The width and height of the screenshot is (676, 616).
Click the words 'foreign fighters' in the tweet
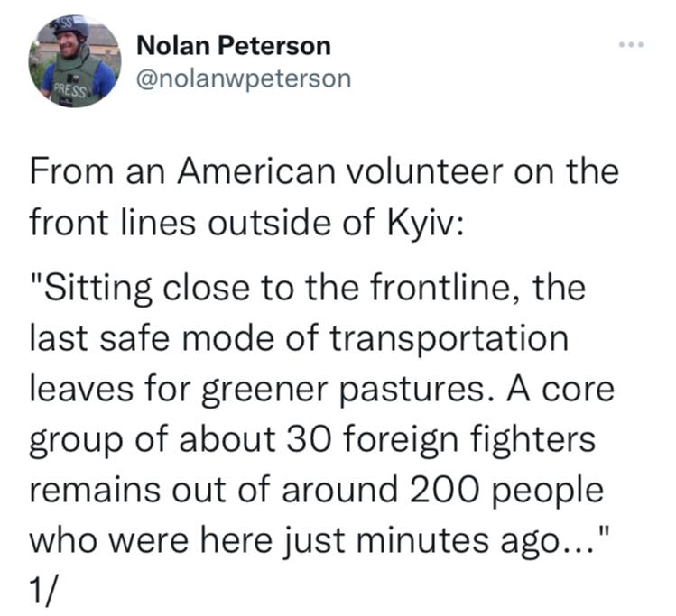pyautogui.click(x=470, y=440)
